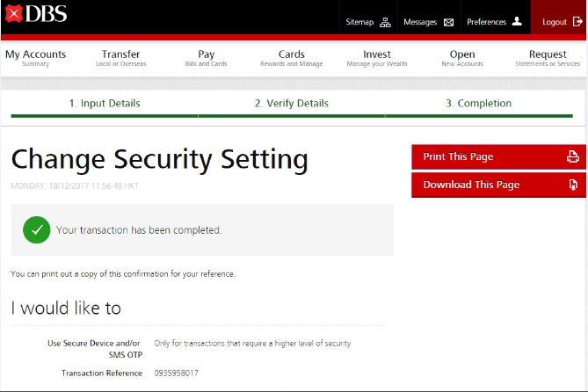
Task: Open Request Statements or Services menu
Action: click(548, 58)
